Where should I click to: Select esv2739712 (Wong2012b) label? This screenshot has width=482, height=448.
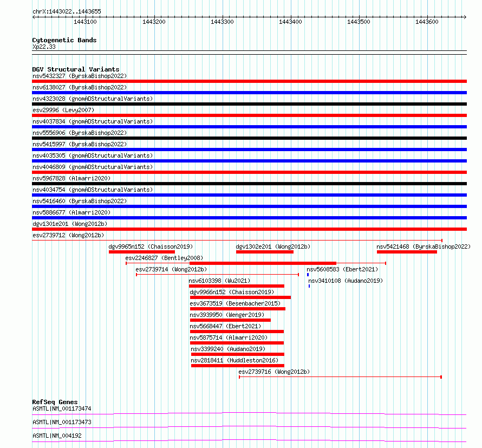68,235
